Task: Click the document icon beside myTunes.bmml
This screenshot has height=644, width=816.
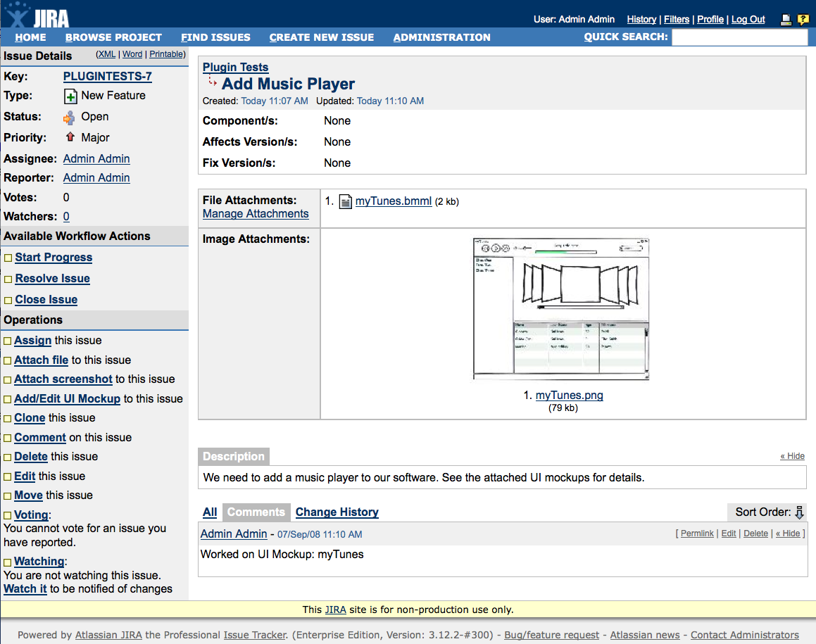Action: 345,202
